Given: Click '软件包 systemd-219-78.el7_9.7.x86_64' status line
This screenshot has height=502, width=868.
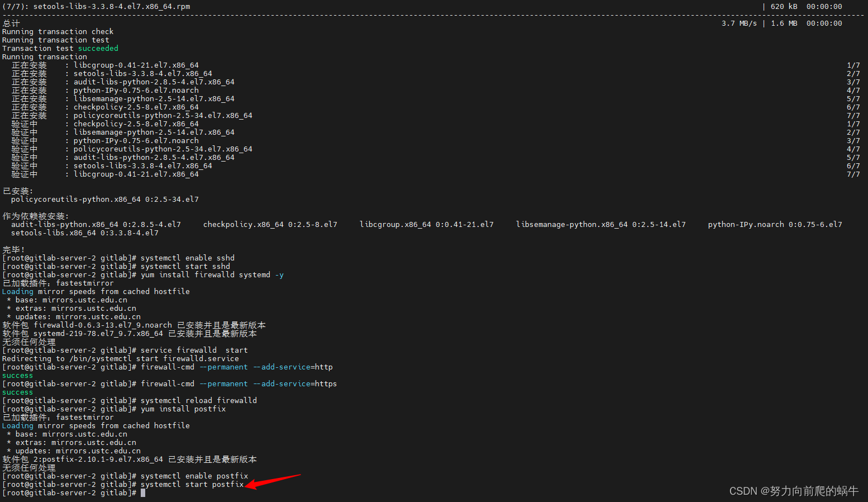Looking at the screenshot, I should point(130,334).
